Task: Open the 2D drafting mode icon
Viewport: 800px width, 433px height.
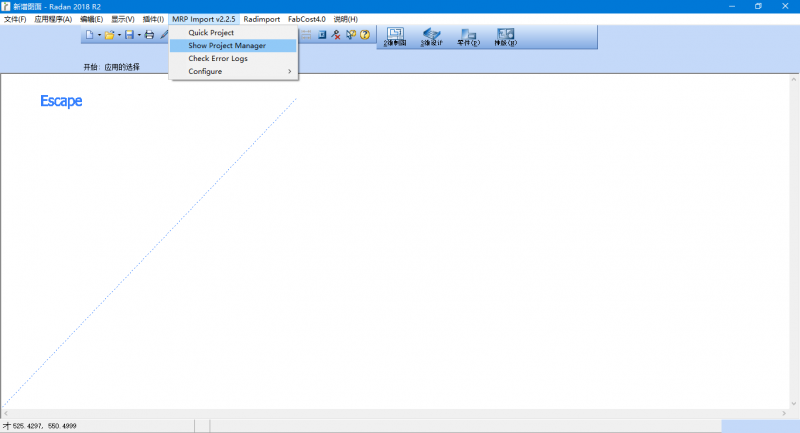Action: coord(395,37)
